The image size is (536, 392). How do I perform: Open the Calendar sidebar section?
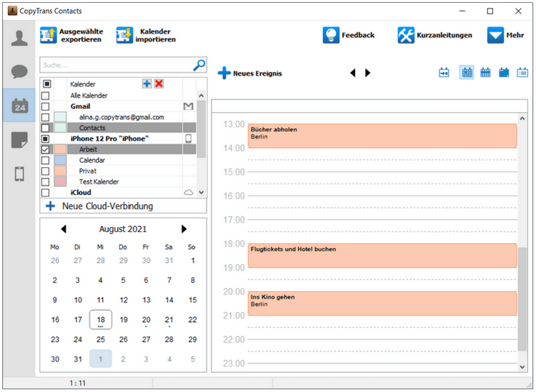click(x=19, y=106)
